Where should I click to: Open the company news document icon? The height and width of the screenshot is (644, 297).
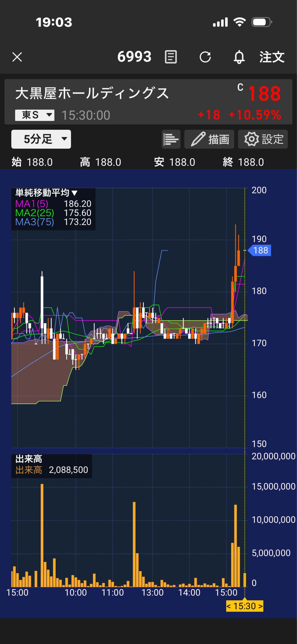coord(171,57)
